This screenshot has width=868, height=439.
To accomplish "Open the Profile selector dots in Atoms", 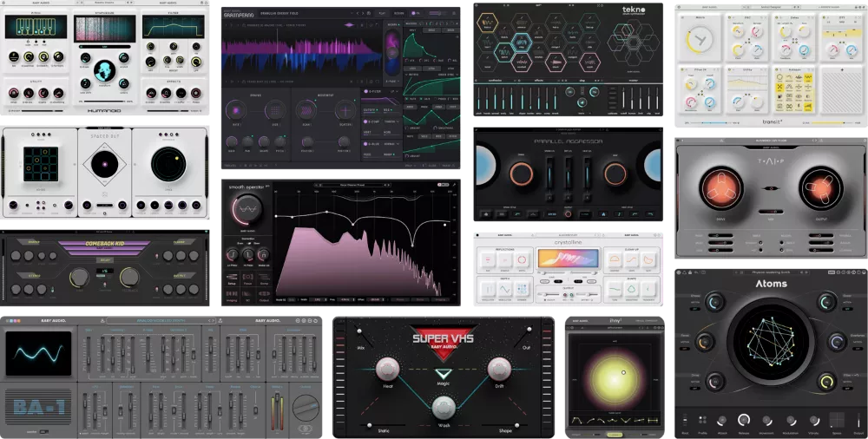I will 702,420.
